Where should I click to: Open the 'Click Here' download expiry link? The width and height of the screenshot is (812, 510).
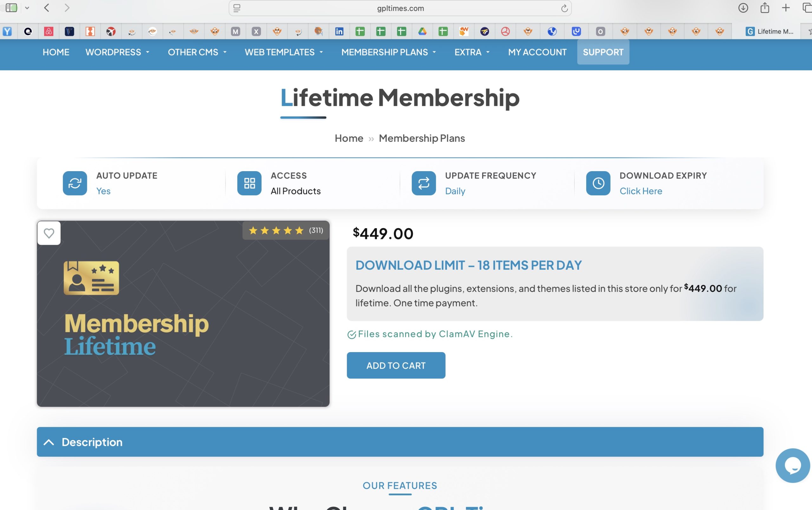pos(640,191)
